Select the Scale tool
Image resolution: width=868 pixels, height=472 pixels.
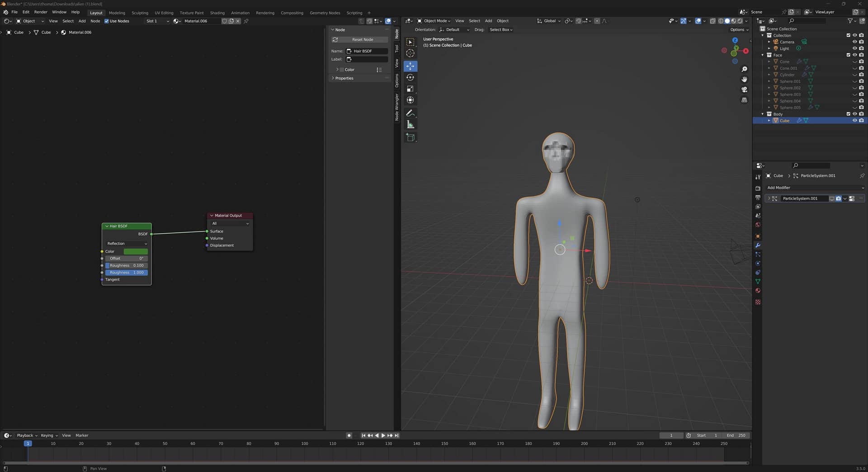click(x=410, y=89)
